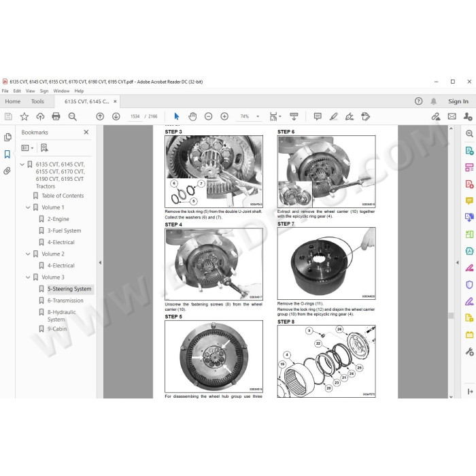Open the fit page options dropdown
The image size is (476, 476).
(x=275, y=116)
